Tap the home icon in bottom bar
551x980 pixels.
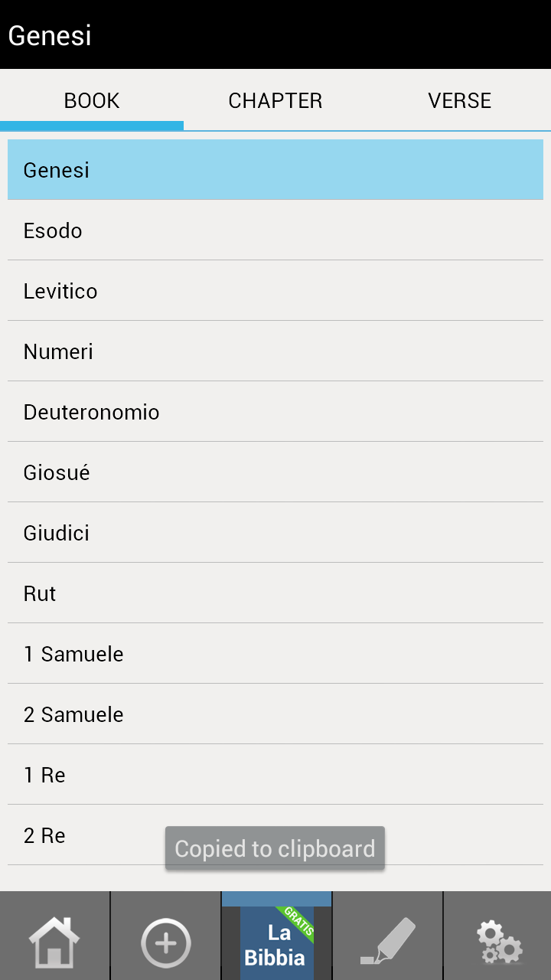pyautogui.click(x=54, y=942)
